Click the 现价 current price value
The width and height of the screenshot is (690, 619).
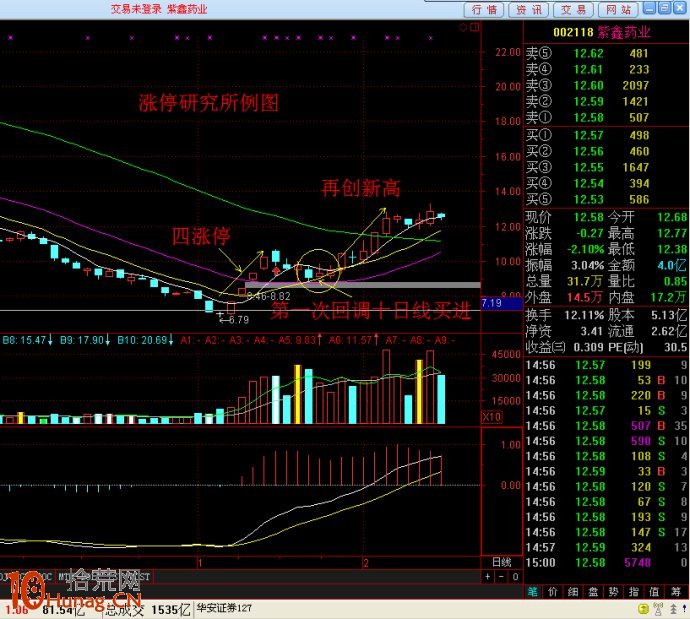(589, 217)
